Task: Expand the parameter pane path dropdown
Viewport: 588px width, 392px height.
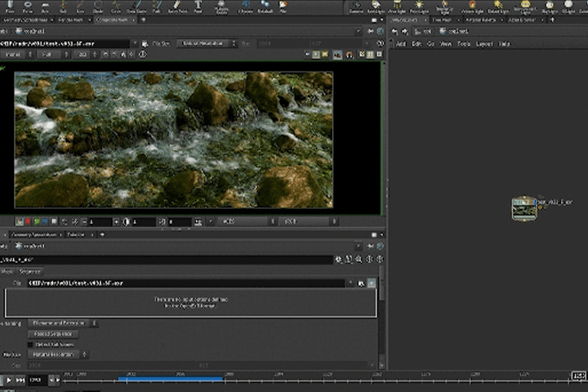Action: 359,246
